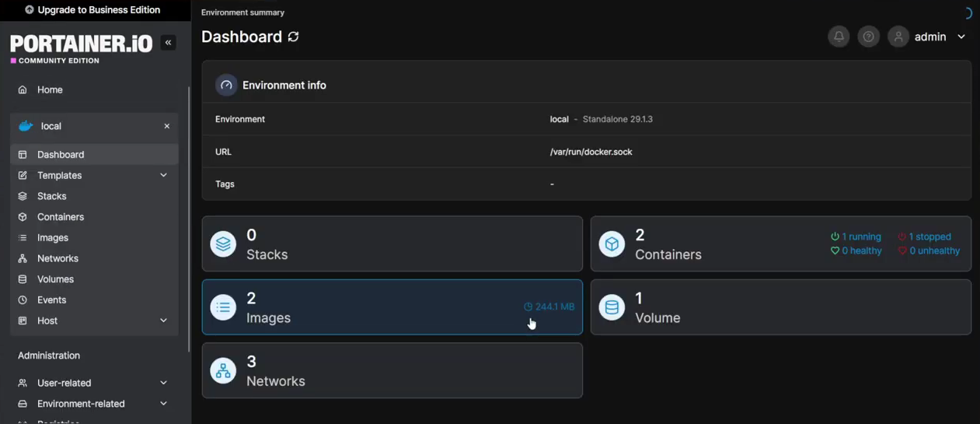Expand the User-related section
The height and width of the screenshot is (424, 980).
[x=163, y=383]
